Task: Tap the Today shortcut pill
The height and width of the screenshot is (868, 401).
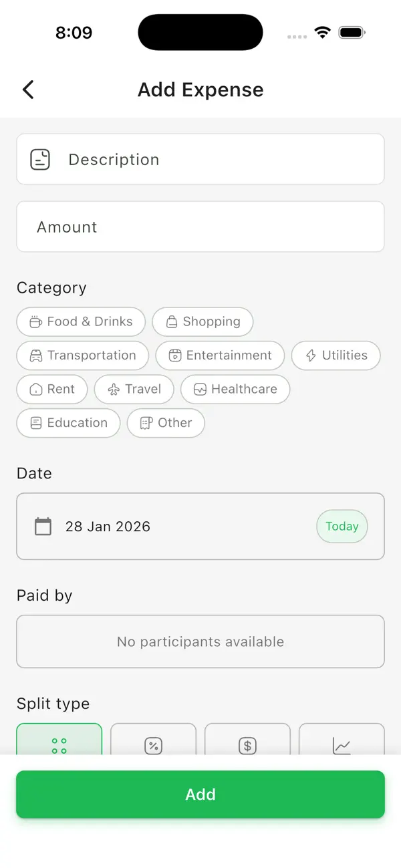Action: pyautogui.click(x=342, y=527)
